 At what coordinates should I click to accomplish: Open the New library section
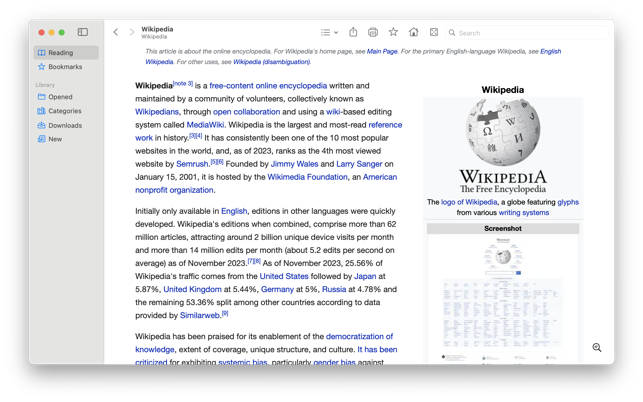click(x=55, y=139)
